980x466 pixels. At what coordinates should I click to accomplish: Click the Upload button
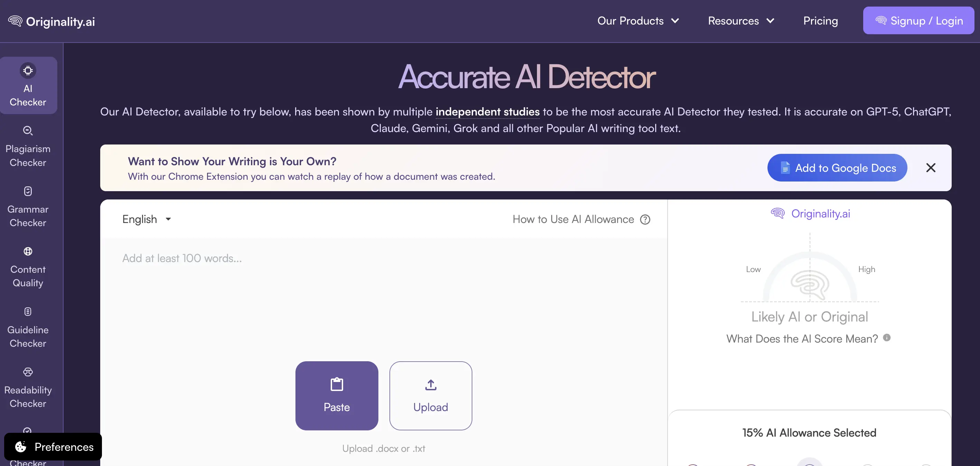click(431, 395)
